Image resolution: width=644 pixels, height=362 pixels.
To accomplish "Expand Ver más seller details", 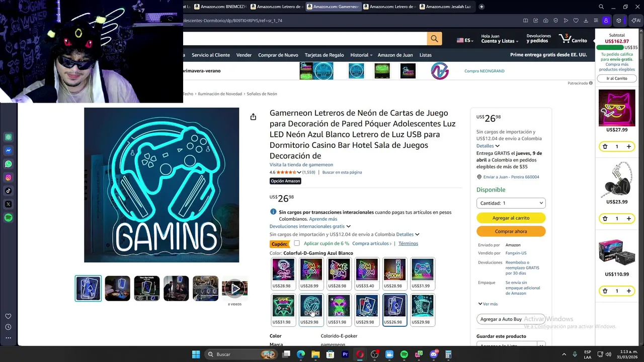I will click(488, 304).
